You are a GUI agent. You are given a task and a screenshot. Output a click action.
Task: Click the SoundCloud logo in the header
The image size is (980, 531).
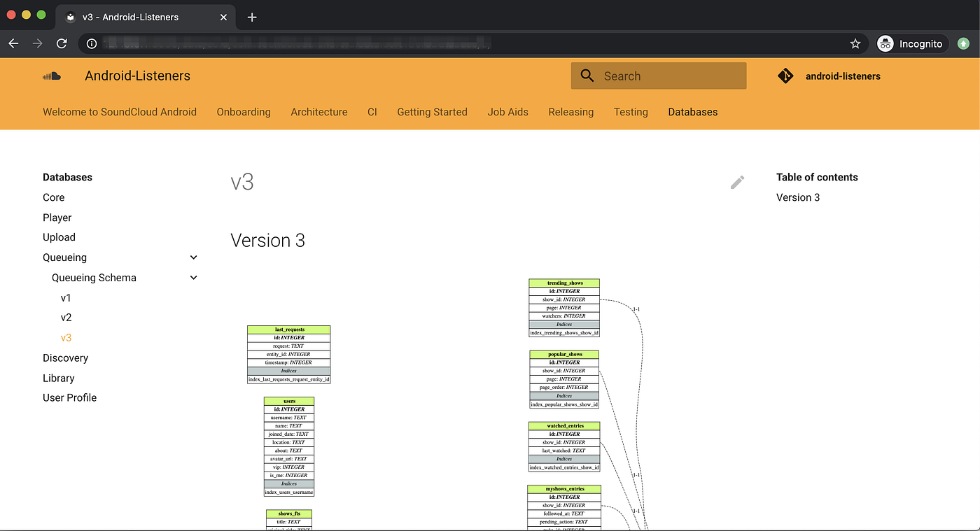[x=52, y=76]
